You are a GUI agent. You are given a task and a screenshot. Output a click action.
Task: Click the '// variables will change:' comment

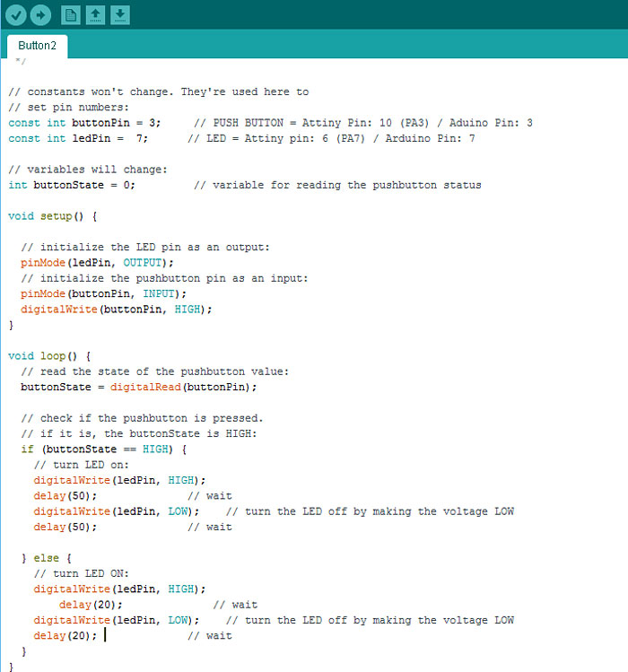(x=88, y=170)
